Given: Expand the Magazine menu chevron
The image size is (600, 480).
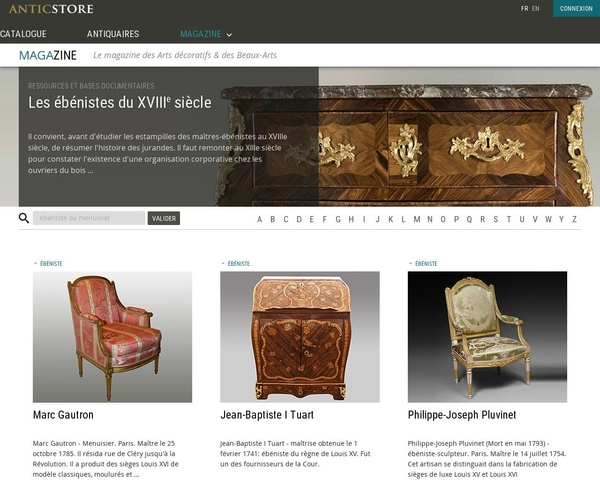Looking at the screenshot, I should 229,35.
